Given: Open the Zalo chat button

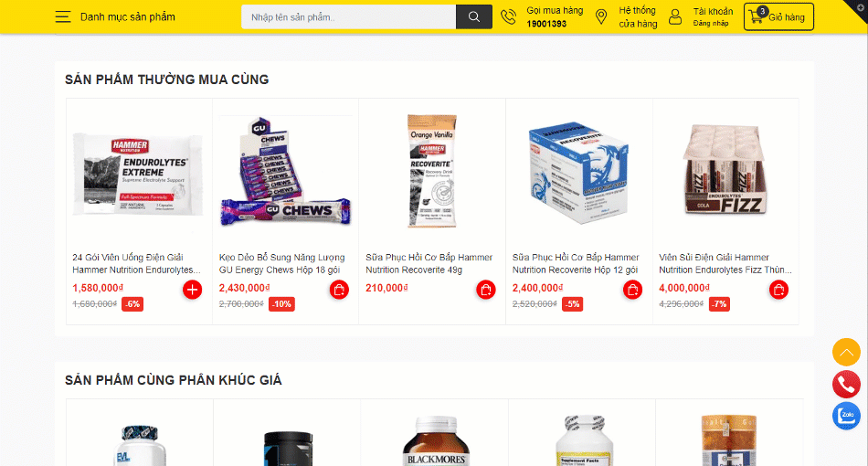Looking at the screenshot, I should coord(846,416).
